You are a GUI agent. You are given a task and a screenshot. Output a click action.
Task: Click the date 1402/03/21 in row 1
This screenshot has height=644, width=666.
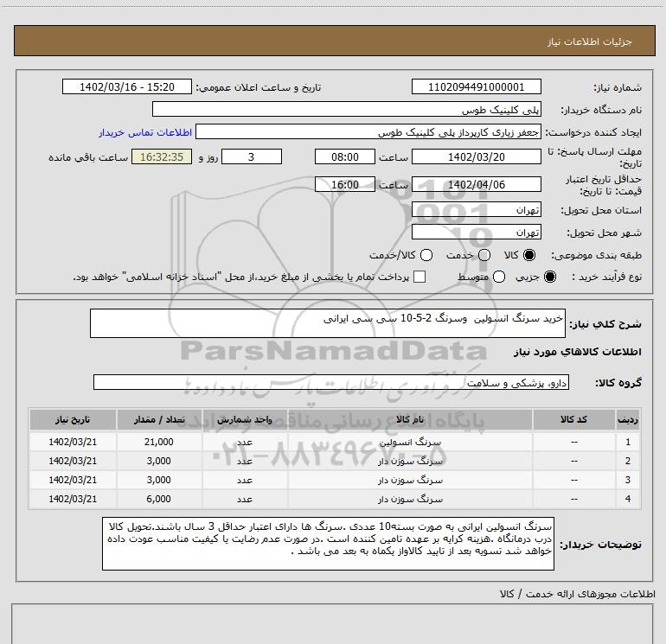(73, 442)
